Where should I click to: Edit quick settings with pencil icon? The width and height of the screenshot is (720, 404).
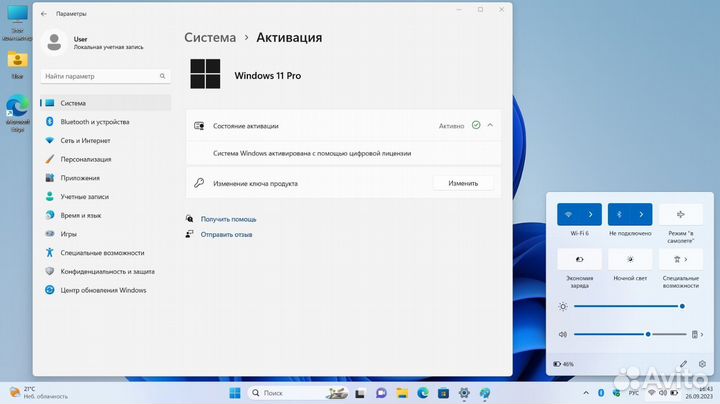pos(683,364)
